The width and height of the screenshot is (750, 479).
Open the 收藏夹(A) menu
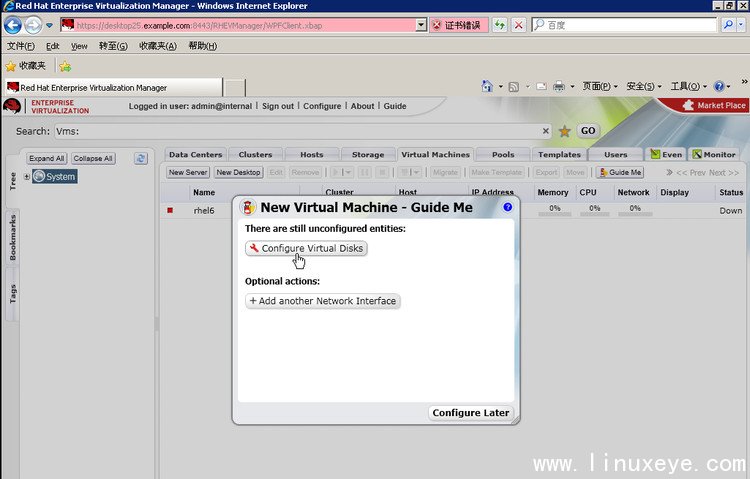point(158,46)
